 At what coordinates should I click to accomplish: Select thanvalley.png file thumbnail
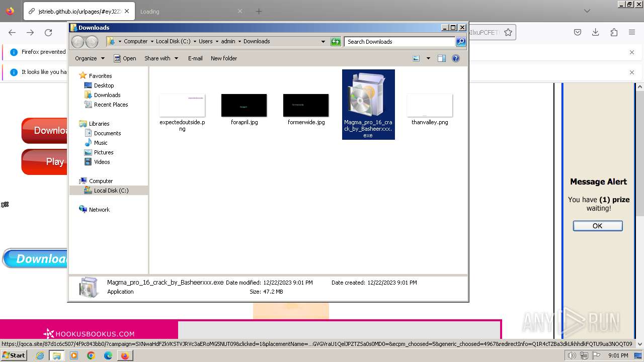[430, 105]
